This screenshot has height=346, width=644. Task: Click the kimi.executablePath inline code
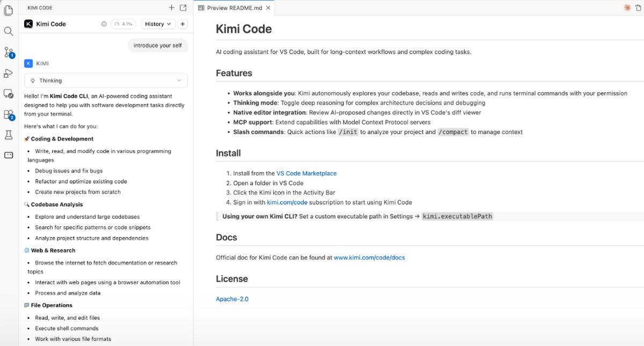click(457, 216)
